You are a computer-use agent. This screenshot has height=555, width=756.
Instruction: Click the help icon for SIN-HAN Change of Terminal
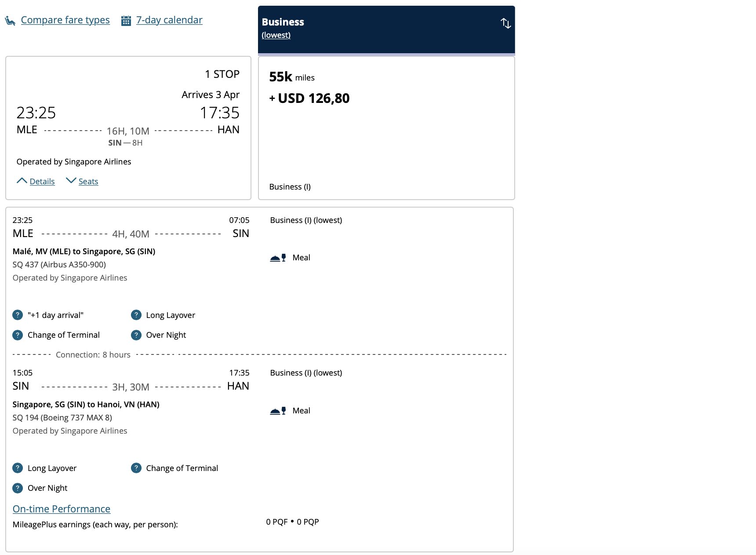click(x=136, y=468)
